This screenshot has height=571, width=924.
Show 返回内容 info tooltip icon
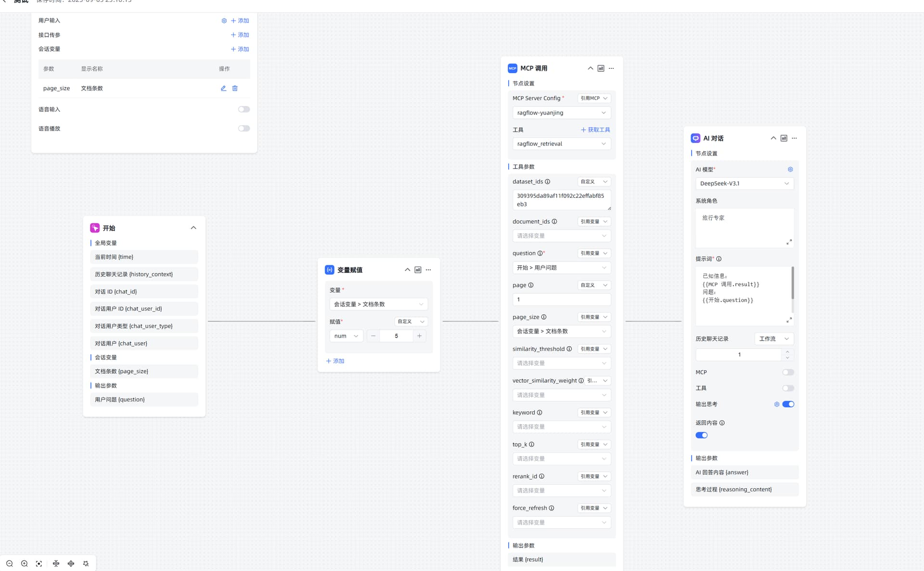point(722,423)
